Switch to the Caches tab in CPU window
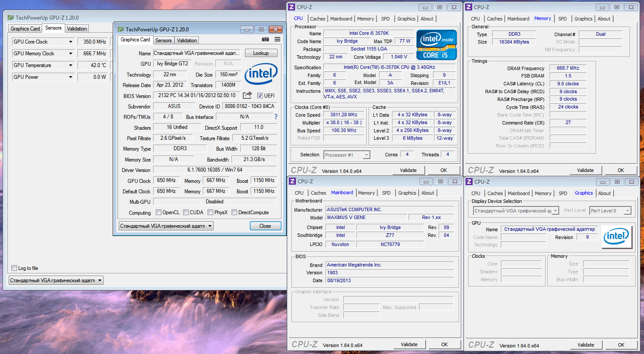The image size is (644, 354). coord(318,19)
